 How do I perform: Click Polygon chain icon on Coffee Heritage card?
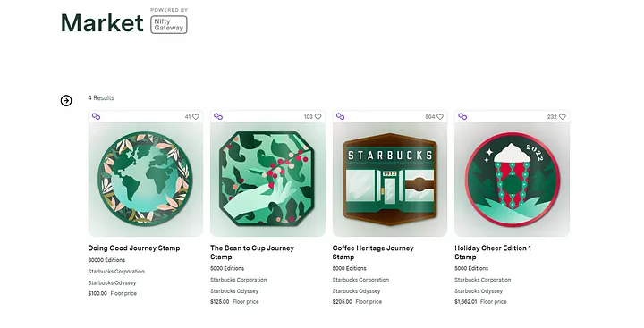[341, 116]
